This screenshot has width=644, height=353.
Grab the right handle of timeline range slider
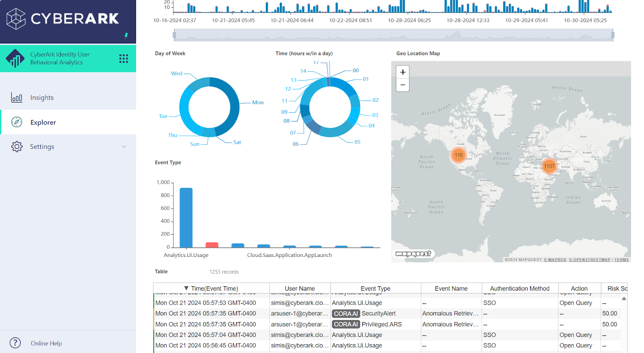click(613, 35)
